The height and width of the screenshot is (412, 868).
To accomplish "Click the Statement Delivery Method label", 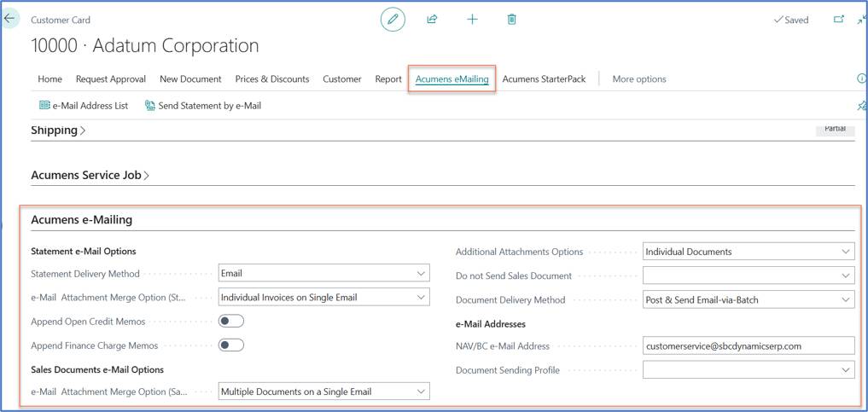I will pyautogui.click(x=85, y=274).
